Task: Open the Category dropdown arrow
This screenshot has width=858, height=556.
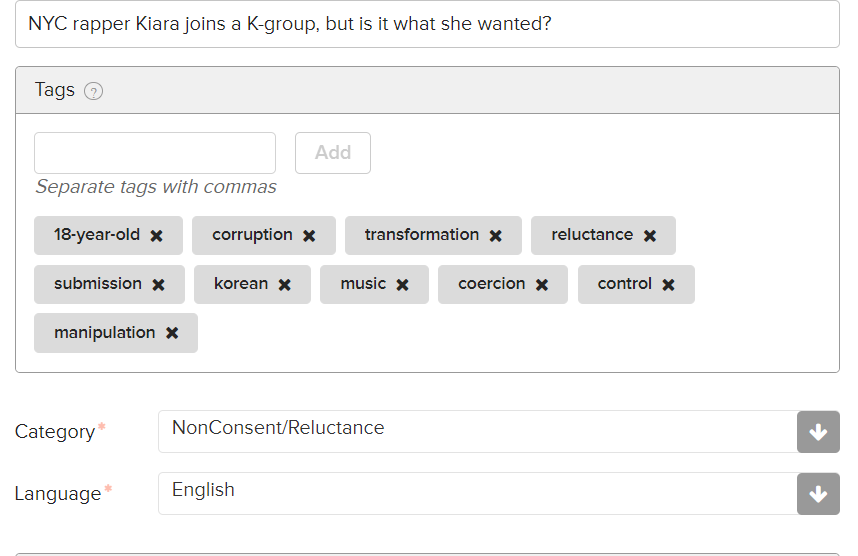Action: (818, 432)
